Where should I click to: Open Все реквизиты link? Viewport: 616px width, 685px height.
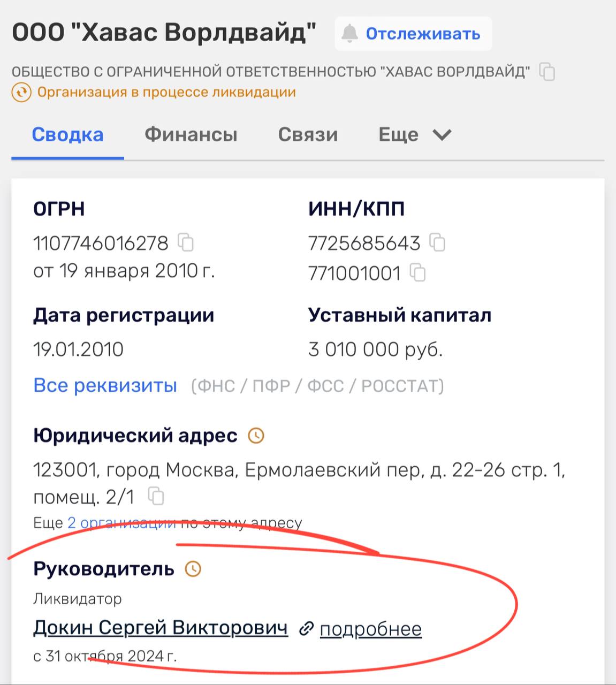tap(105, 385)
